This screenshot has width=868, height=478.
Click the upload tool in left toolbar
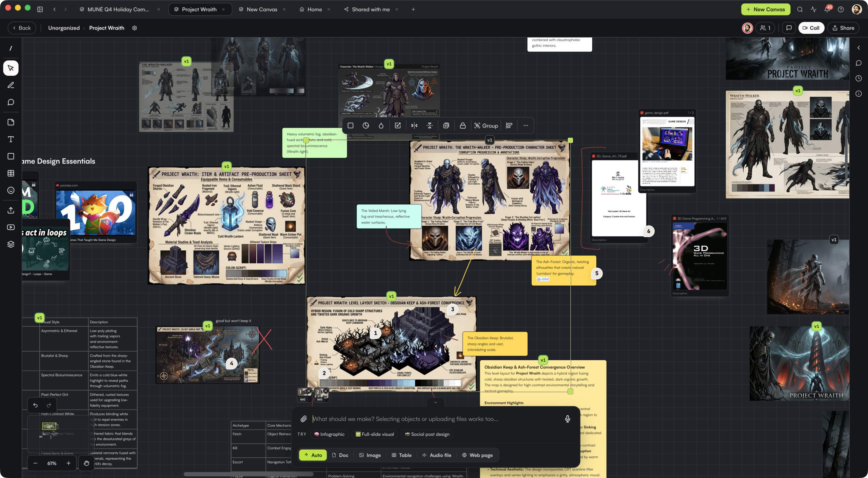pyautogui.click(x=11, y=210)
